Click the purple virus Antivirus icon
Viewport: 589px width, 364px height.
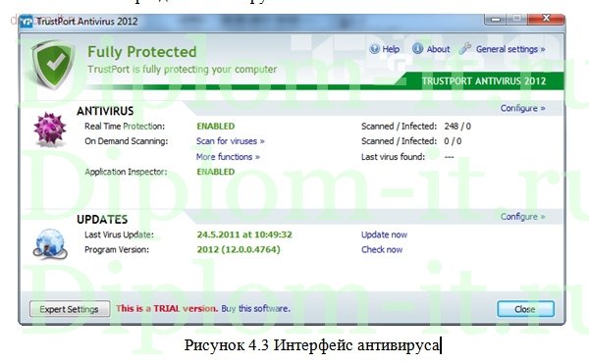coord(50,129)
